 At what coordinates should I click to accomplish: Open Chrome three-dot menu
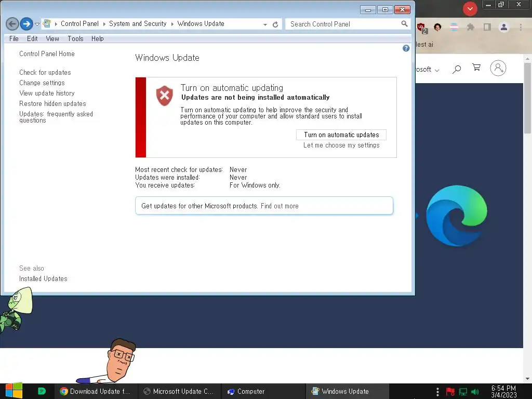[521, 27]
